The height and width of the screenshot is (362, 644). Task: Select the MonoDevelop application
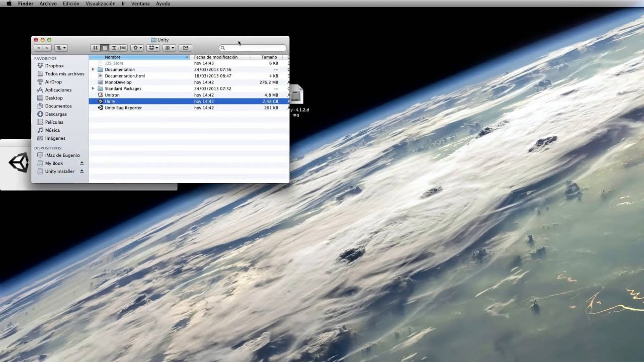[x=189, y=82]
